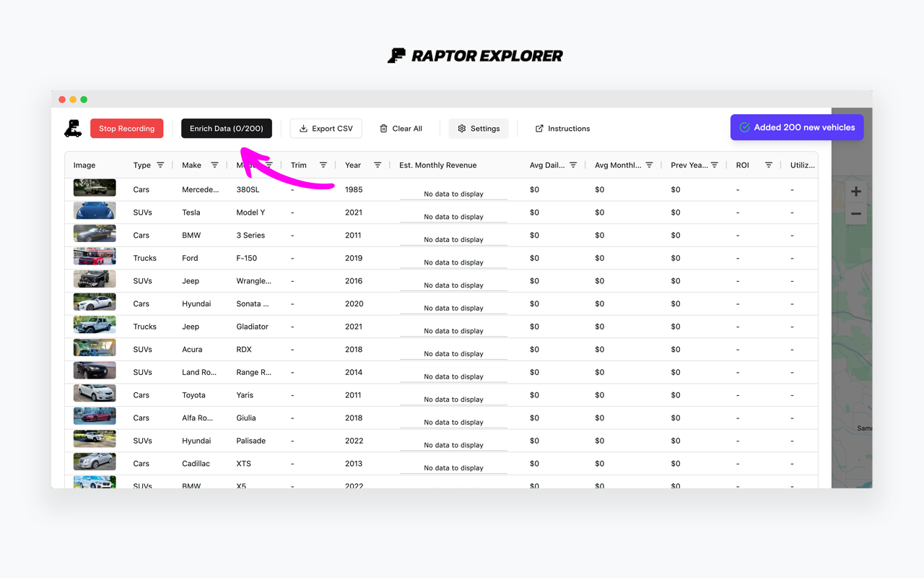
Task: Open the filter icon for Year column
Action: point(378,165)
